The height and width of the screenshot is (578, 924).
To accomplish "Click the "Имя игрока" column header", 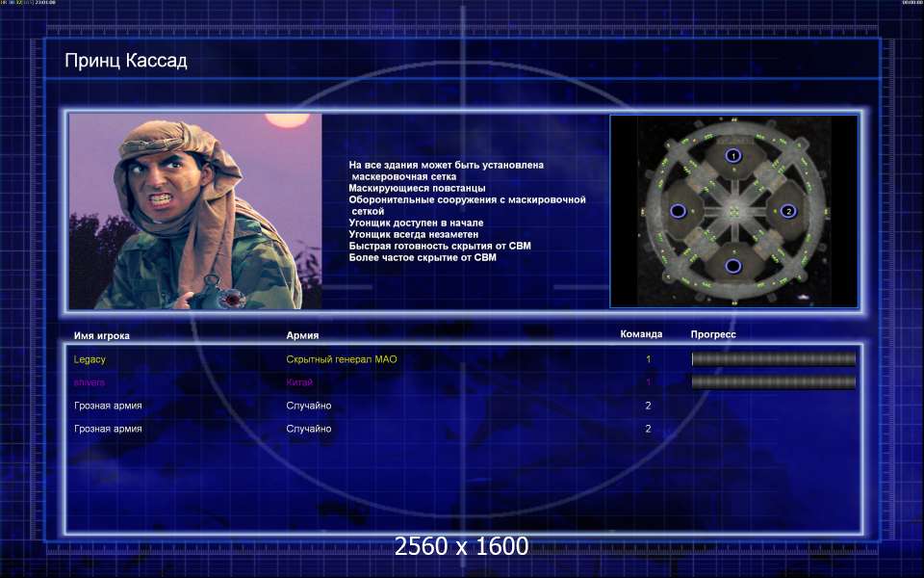I will pyautogui.click(x=101, y=335).
